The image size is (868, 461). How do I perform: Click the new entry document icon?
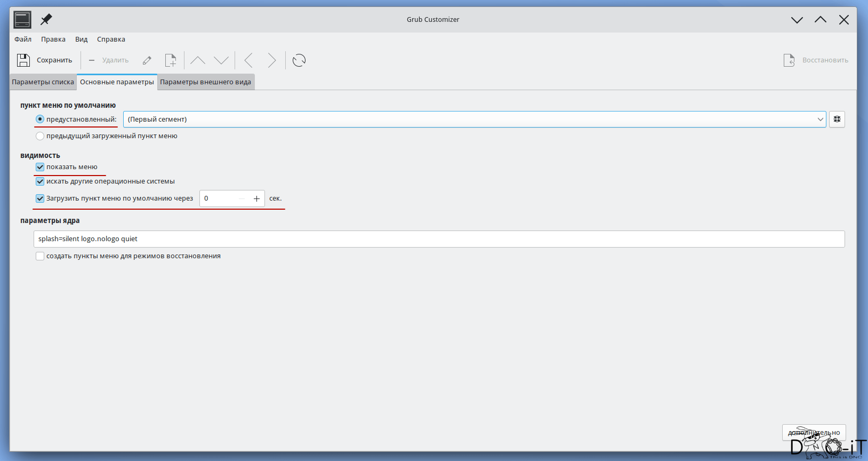click(171, 60)
